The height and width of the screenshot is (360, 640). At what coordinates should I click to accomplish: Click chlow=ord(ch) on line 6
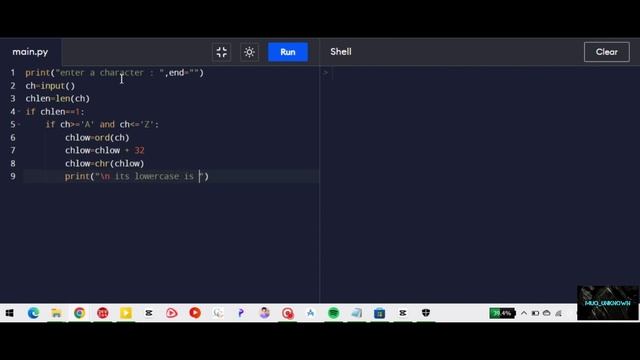(x=97, y=138)
